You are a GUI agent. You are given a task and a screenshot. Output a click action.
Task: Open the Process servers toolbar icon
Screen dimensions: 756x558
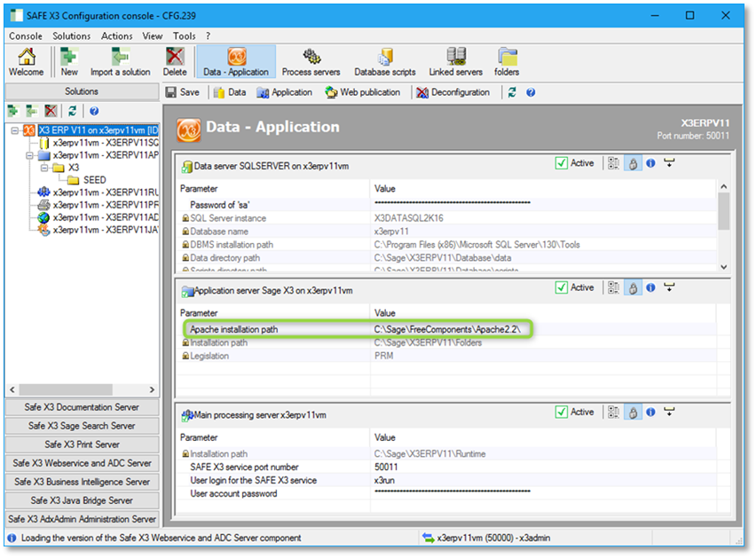(311, 61)
